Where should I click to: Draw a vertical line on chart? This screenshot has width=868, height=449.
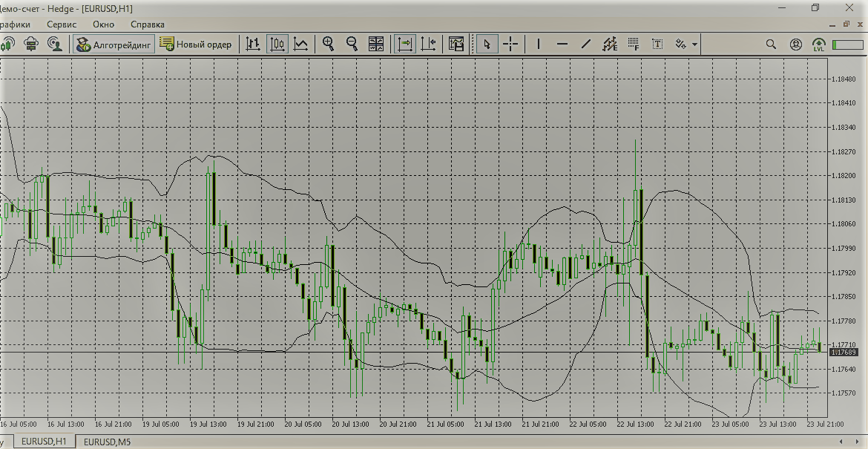click(x=539, y=44)
